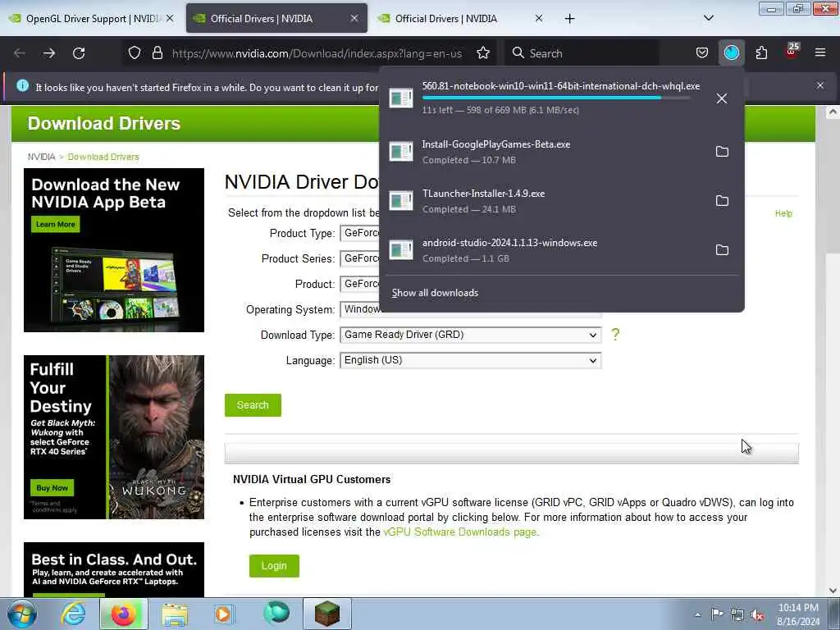Focus the URL address bar

pyautogui.click(x=317, y=53)
